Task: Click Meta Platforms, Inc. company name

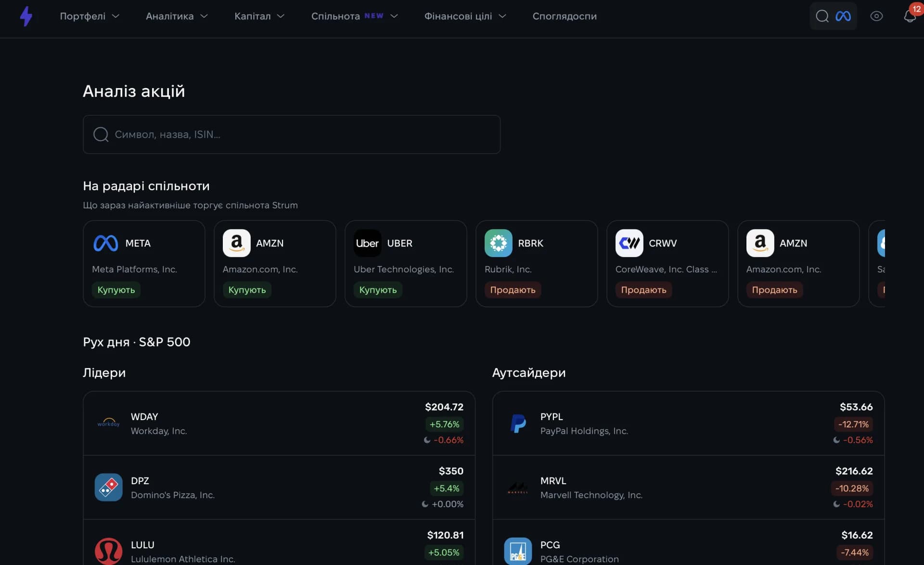Action: [134, 269]
